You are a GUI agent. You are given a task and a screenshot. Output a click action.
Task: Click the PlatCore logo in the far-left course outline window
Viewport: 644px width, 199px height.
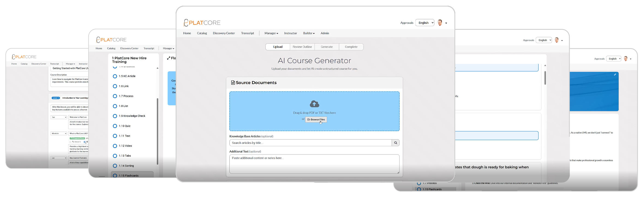click(x=24, y=57)
